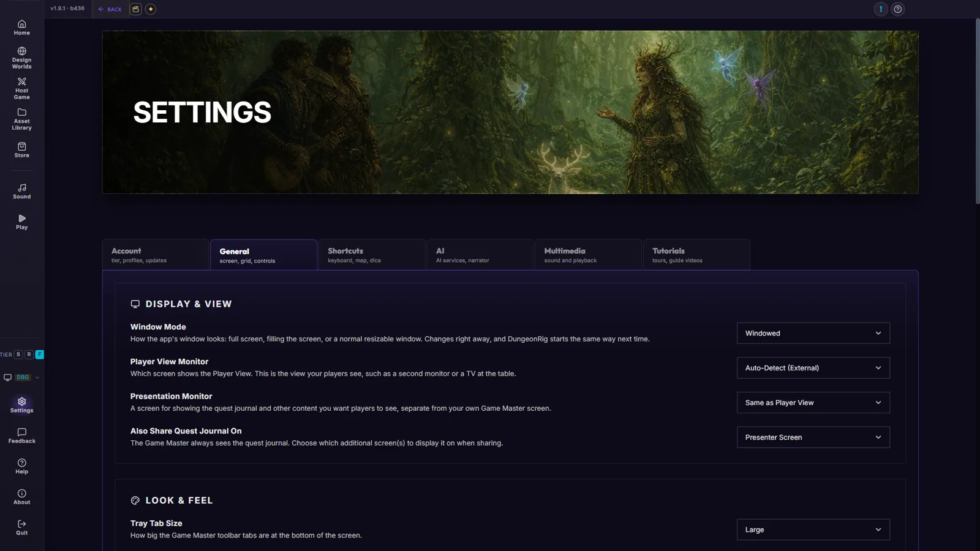Click the Settings forest banner image
Viewport: 980px width, 551px height.
(x=510, y=112)
